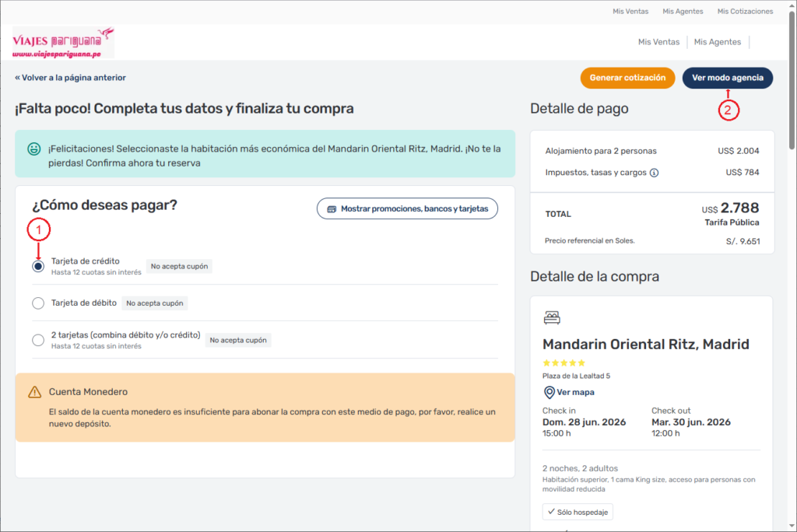Click the five-star rating of Mandarin Oriental

pos(564,362)
